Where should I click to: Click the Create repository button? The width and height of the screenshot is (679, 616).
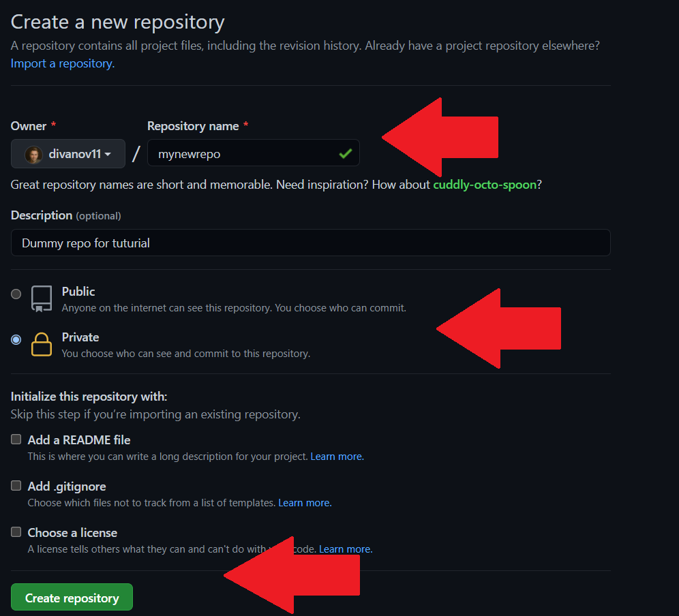(x=72, y=598)
